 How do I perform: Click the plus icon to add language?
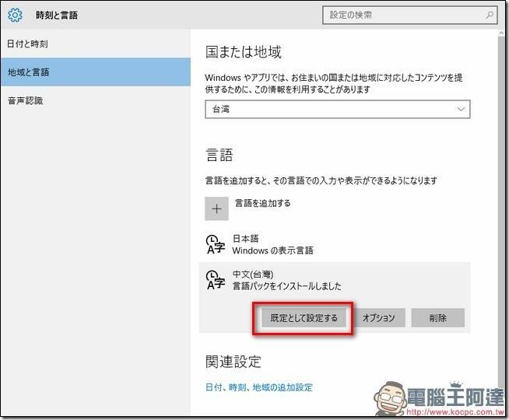(x=216, y=208)
